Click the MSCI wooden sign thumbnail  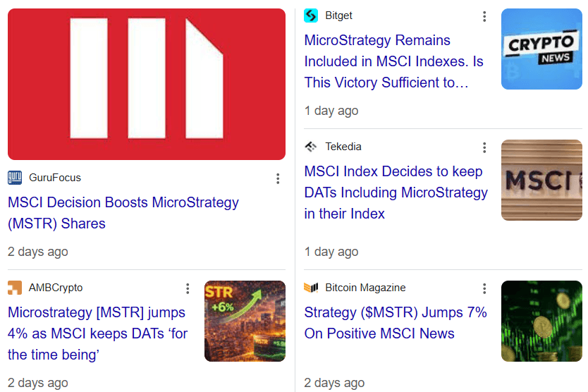pyautogui.click(x=541, y=180)
